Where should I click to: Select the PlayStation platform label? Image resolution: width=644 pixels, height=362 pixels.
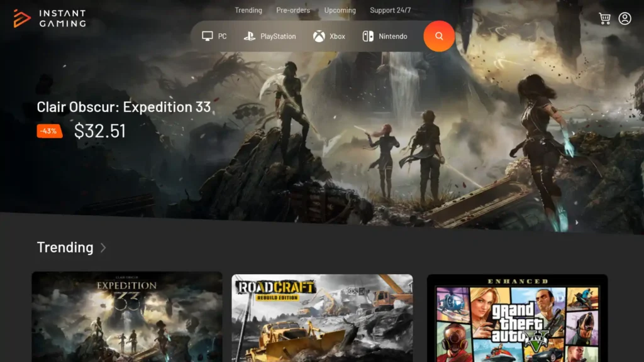pyautogui.click(x=278, y=36)
